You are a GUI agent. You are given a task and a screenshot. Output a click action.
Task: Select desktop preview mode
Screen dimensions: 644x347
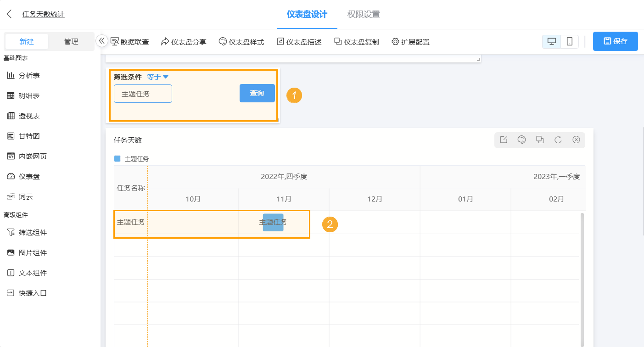(551, 41)
